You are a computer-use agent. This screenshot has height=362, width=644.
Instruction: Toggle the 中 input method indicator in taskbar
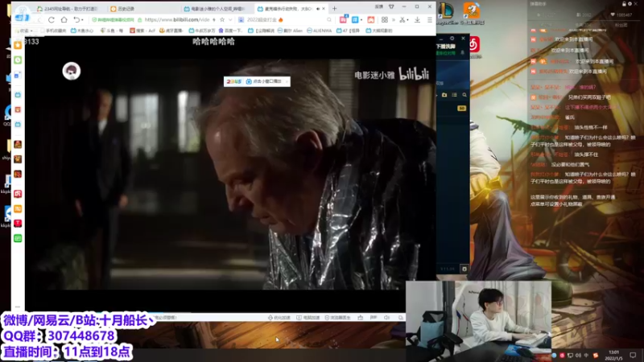coord(587,355)
